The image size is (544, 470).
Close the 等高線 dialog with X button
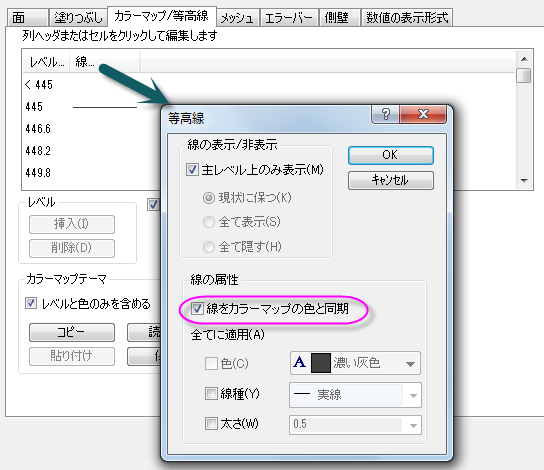423,114
